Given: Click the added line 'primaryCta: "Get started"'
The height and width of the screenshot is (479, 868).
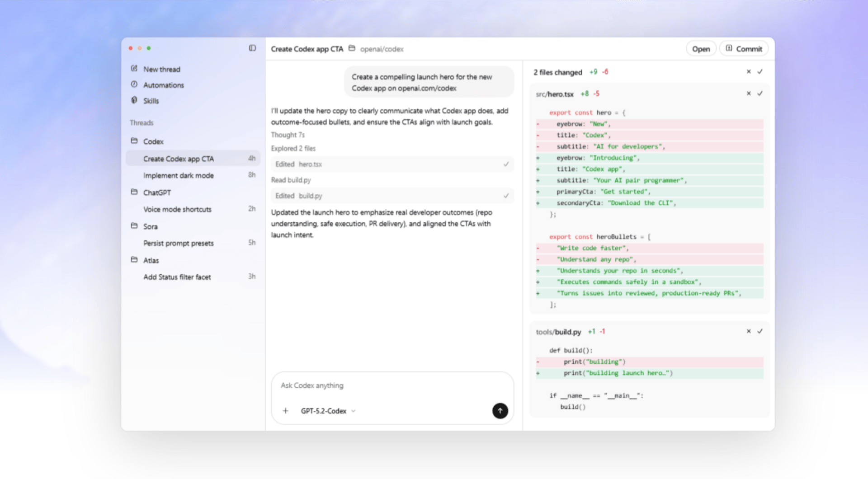Looking at the screenshot, I should 650,192.
